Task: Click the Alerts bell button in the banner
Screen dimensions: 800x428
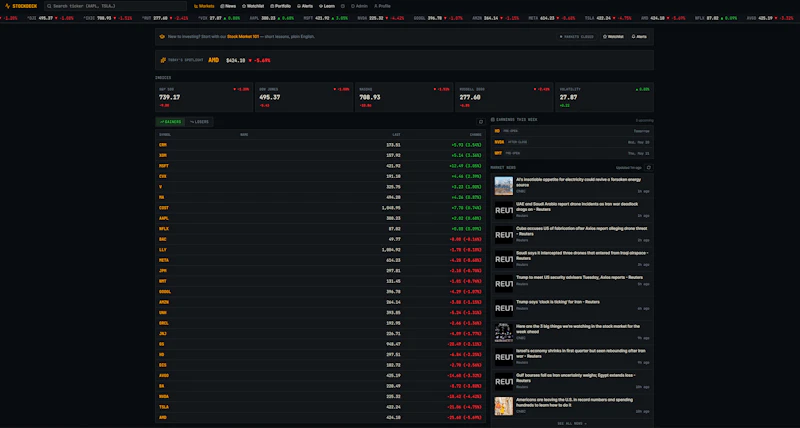Action: point(639,37)
